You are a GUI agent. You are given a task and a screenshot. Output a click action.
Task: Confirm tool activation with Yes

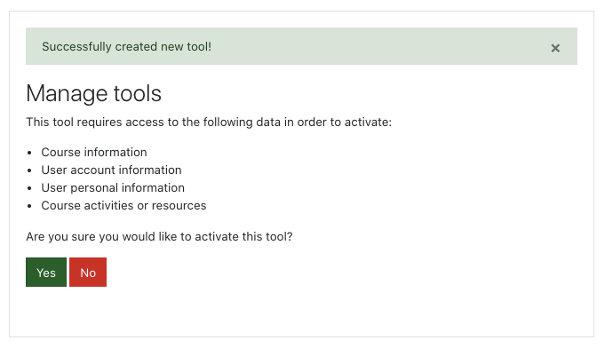click(46, 273)
